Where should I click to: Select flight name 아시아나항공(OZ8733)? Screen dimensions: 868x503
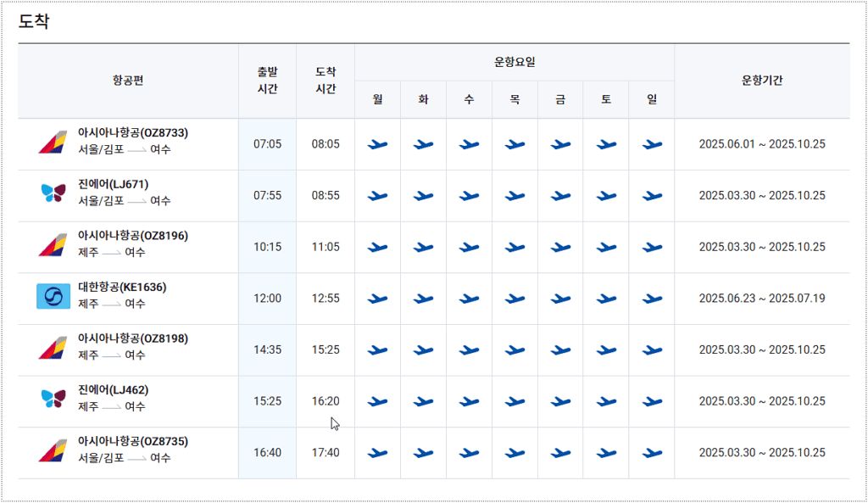[133, 133]
